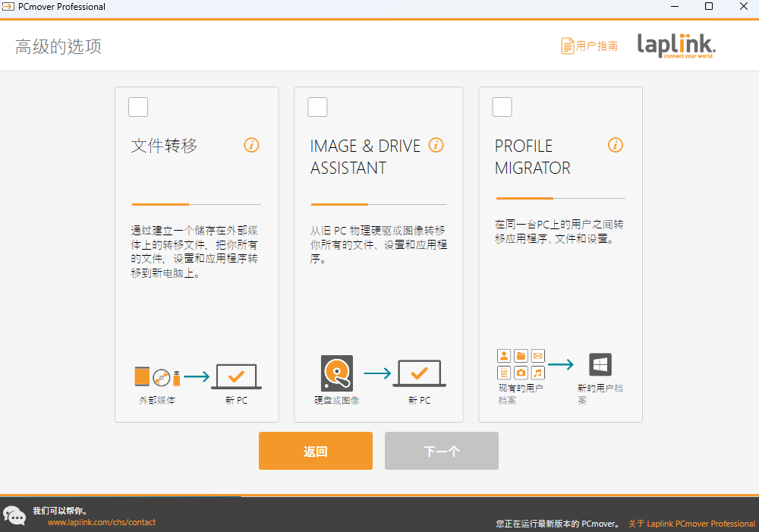Click the latest version status text
This screenshot has height=532, width=759.
[x=558, y=524]
